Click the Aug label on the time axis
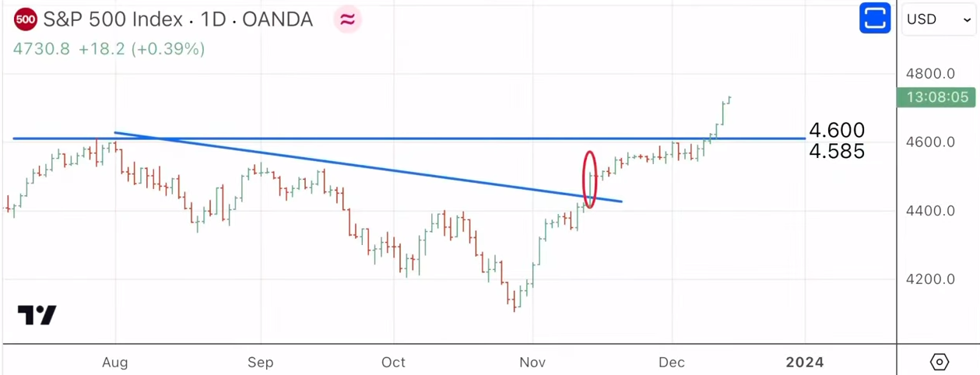 pyautogui.click(x=115, y=363)
